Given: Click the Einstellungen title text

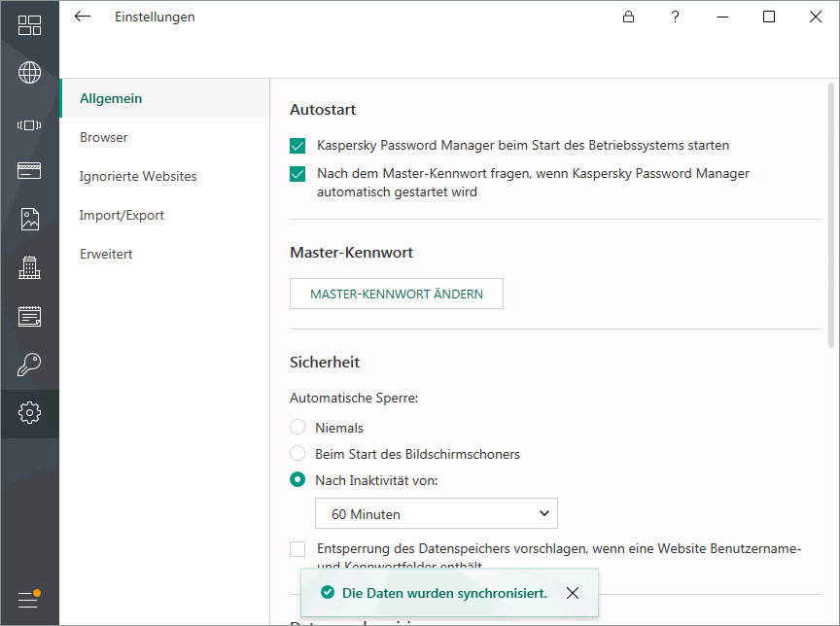Looking at the screenshot, I should pos(155,17).
